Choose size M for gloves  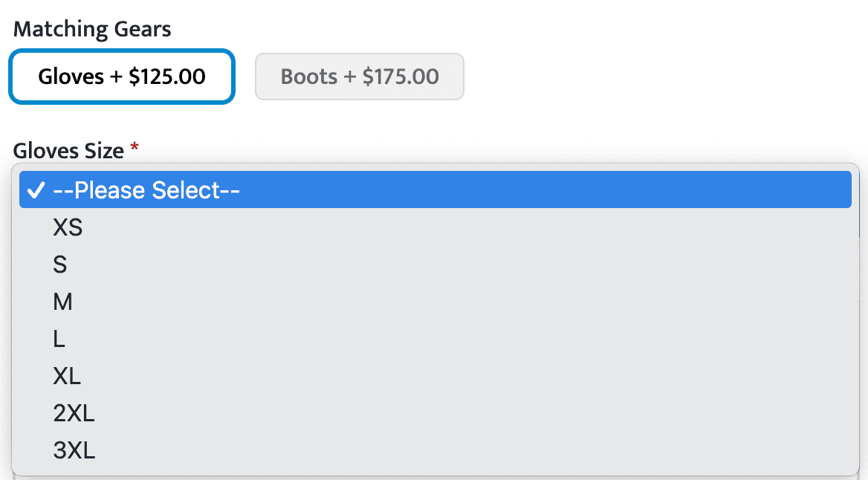[62, 302]
